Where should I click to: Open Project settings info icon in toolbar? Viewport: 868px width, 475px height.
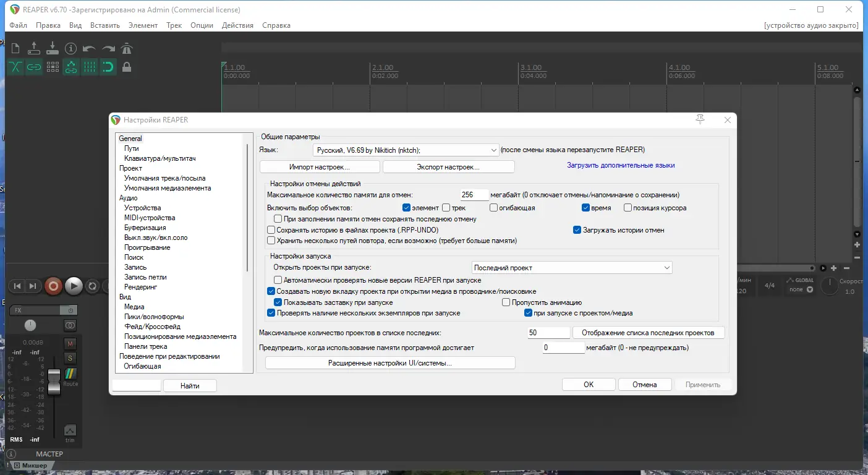pyautogui.click(x=71, y=48)
